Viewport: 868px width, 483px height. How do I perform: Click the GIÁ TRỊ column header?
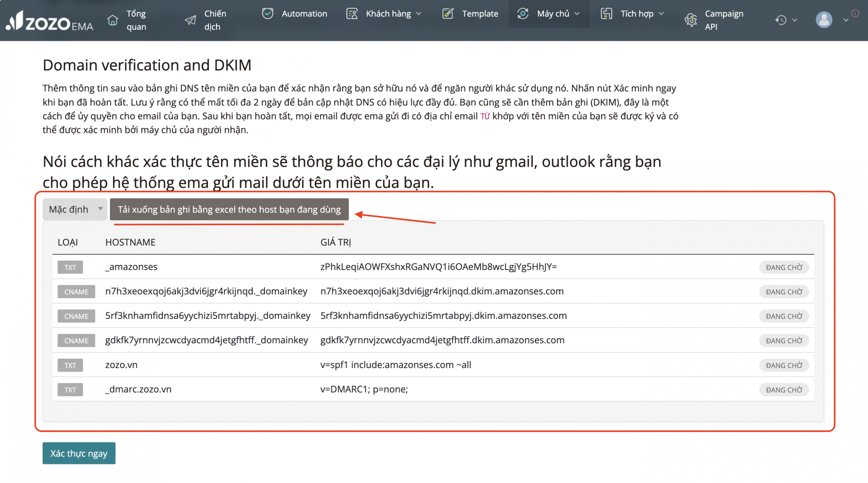point(336,242)
